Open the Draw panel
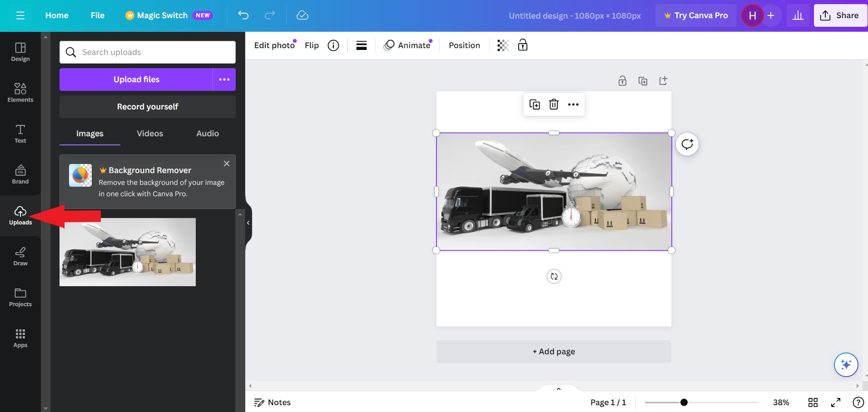Screen dimensions: 868x412 coord(20,256)
